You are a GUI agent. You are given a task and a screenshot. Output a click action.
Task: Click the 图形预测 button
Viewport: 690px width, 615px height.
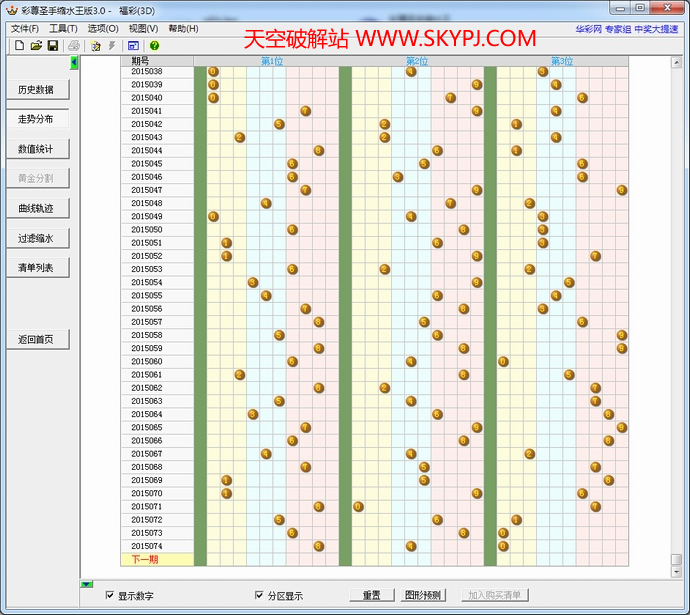(x=422, y=596)
